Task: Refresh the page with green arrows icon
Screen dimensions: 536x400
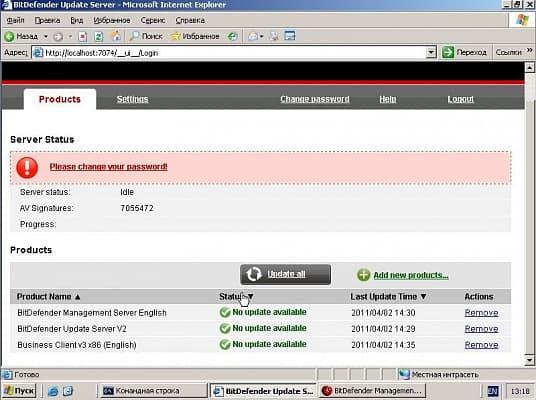Action: (x=99, y=36)
